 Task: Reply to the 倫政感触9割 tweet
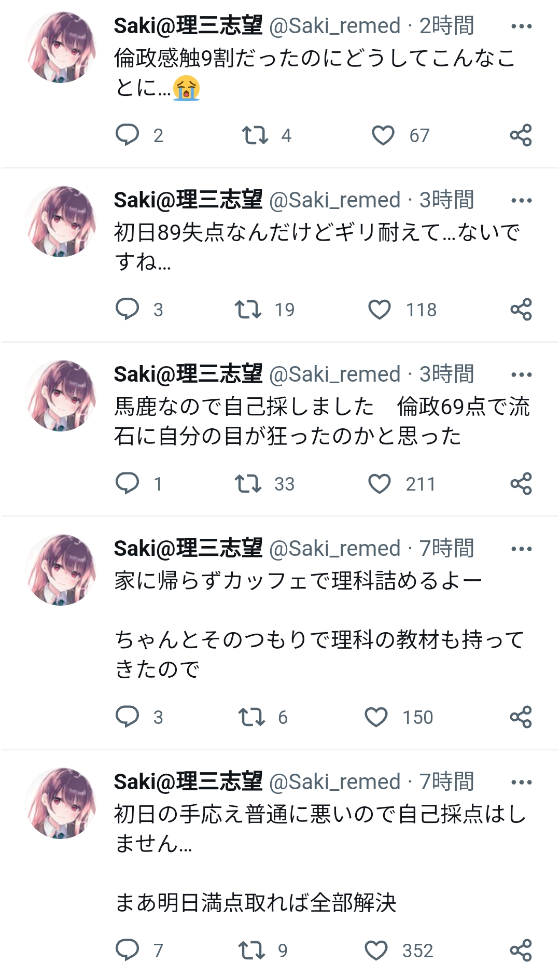pos(127,135)
